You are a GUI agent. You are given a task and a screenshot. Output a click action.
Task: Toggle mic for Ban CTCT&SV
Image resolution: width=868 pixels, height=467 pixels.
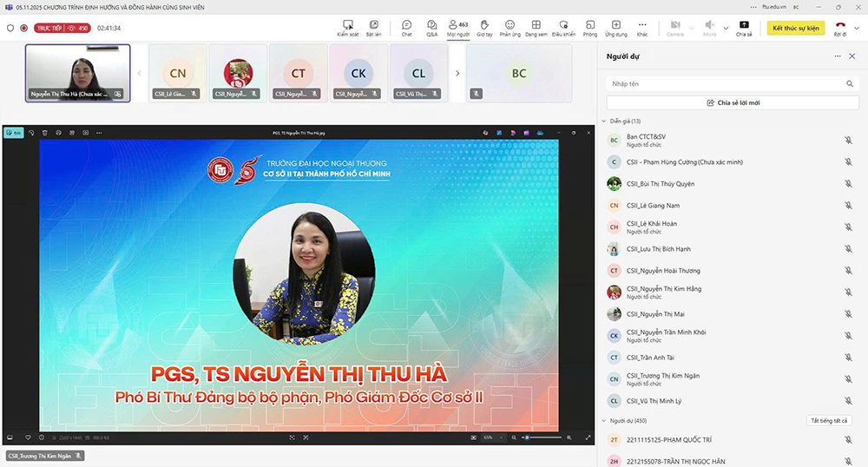(x=848, y=141)
